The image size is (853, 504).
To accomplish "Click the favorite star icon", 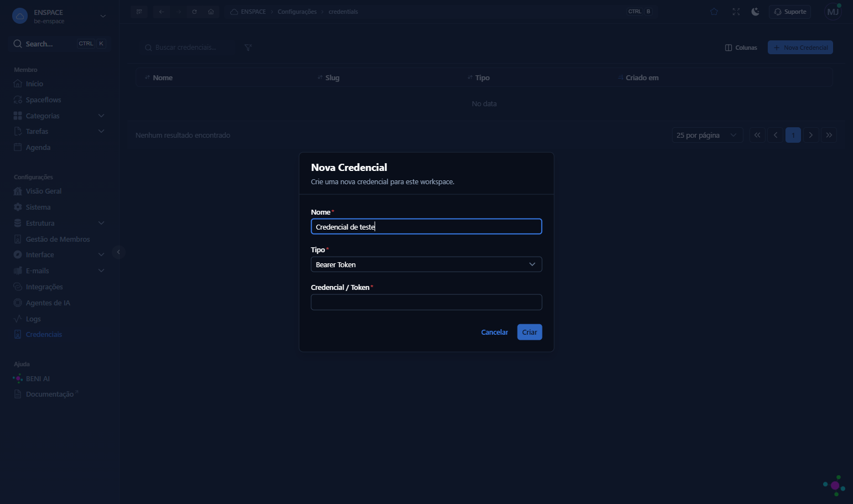I will pyautogui.click(x=714, y=12).
